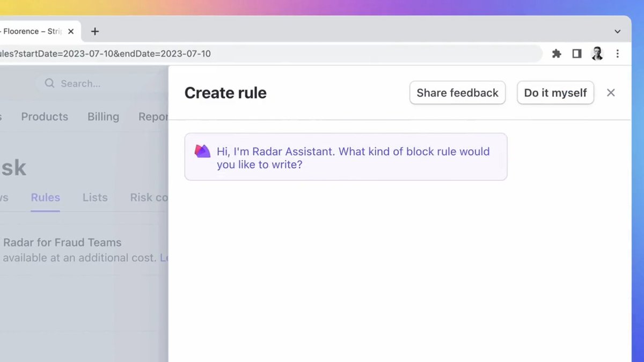Viewport: 644px width, 362px height.
Task: Open the Products menu item
Action: tap(45, 117)
